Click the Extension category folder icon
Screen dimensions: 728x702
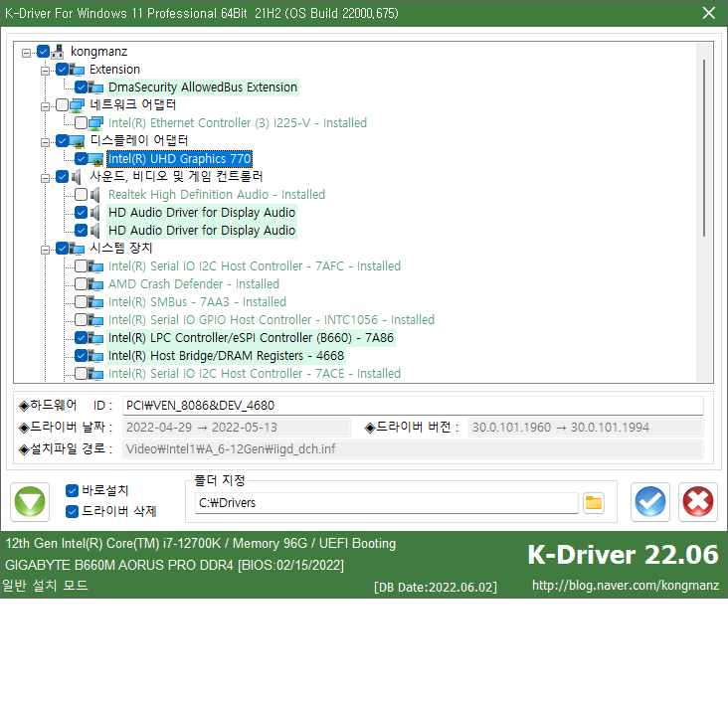coord(77,70)
